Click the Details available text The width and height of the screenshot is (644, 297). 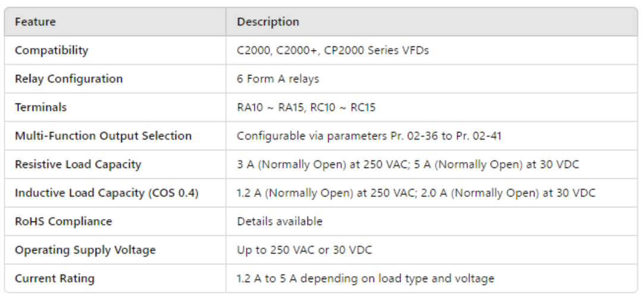point(279,222)
